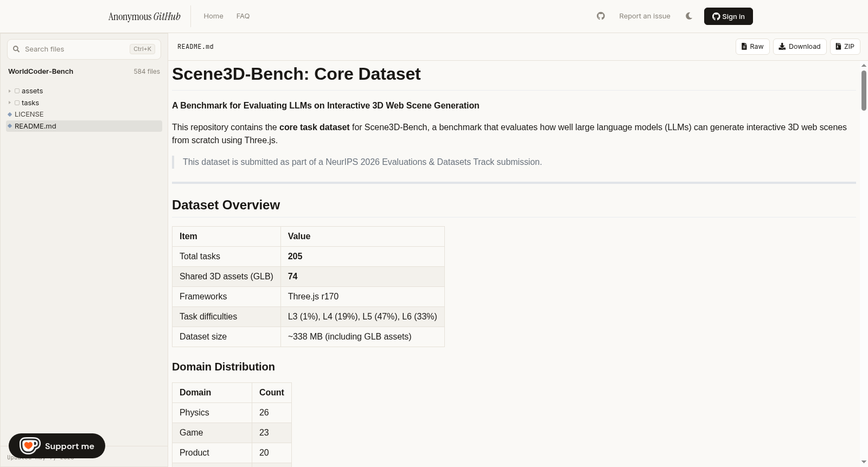Click the NeurIPS 2026 submission note
This screenshot has height=467, width=868.
[362, 162]
